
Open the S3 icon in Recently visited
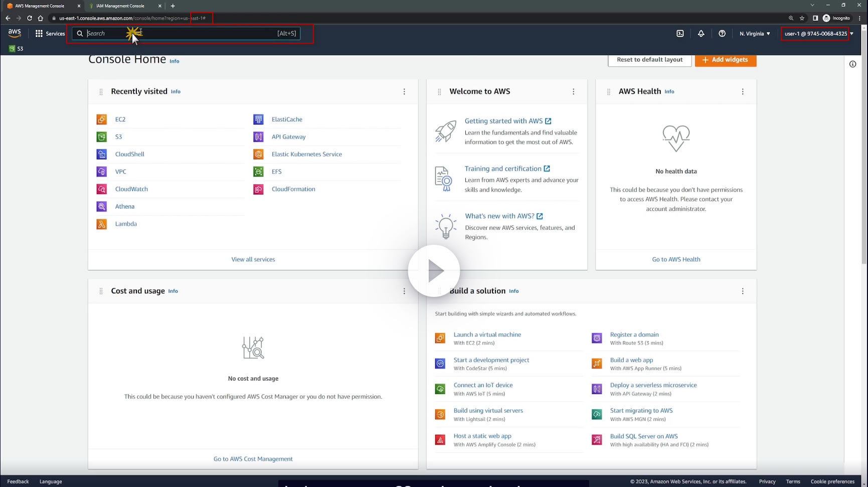click(x=102, y=137)
